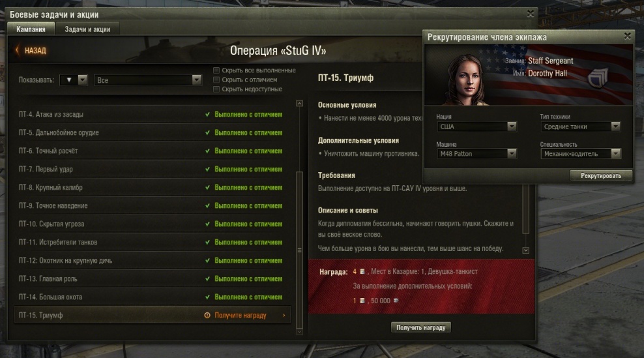Select the Кампания tab

tap(31, 29)
